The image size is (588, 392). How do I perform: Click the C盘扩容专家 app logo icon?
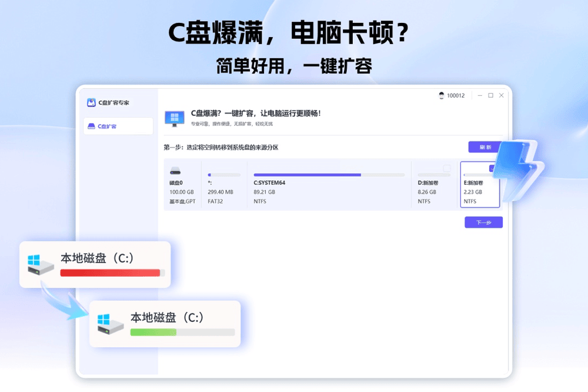tap(91, 102)
